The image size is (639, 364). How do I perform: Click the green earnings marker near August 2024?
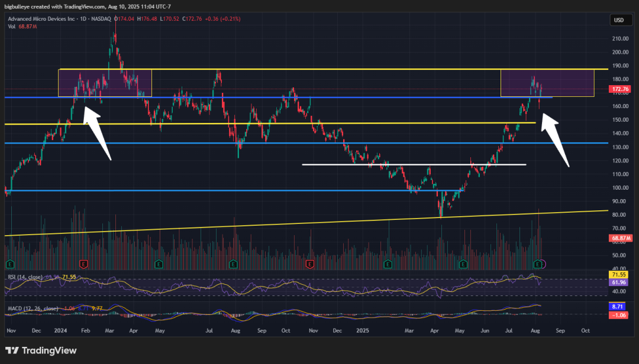click(233, 264)
